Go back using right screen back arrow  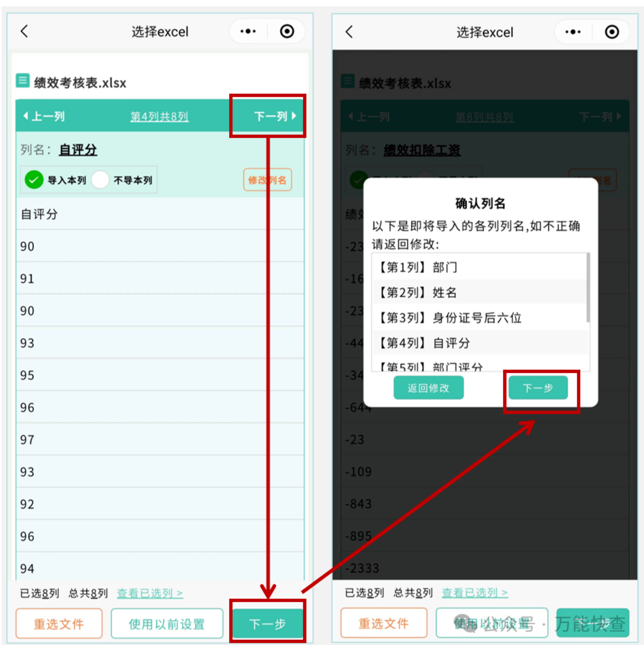tap(349, 32)
